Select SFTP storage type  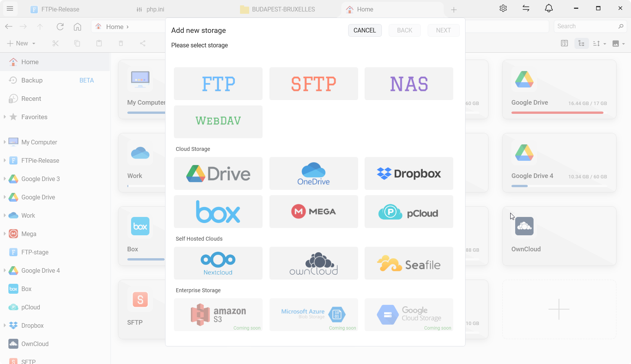pyautogui.click(x=314, y=84)
